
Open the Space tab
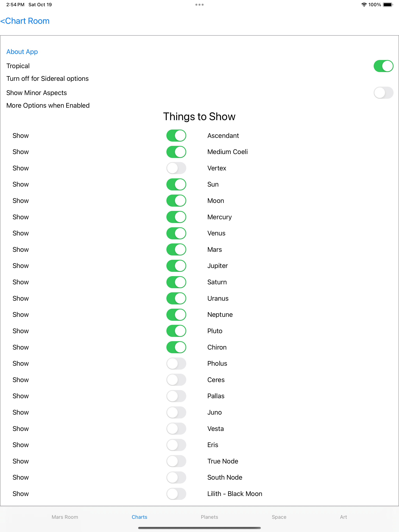[279, 517]
